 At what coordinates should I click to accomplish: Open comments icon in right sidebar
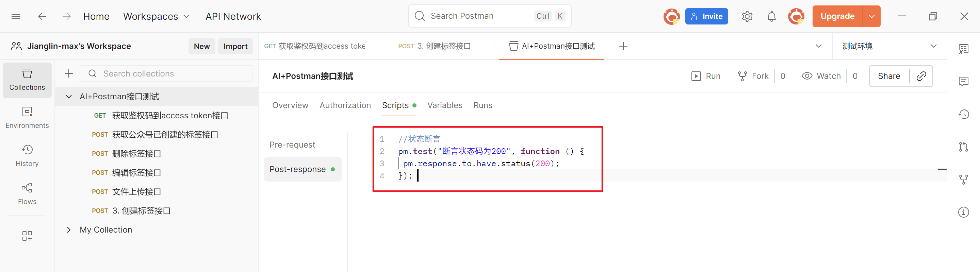tap(963, 81)
